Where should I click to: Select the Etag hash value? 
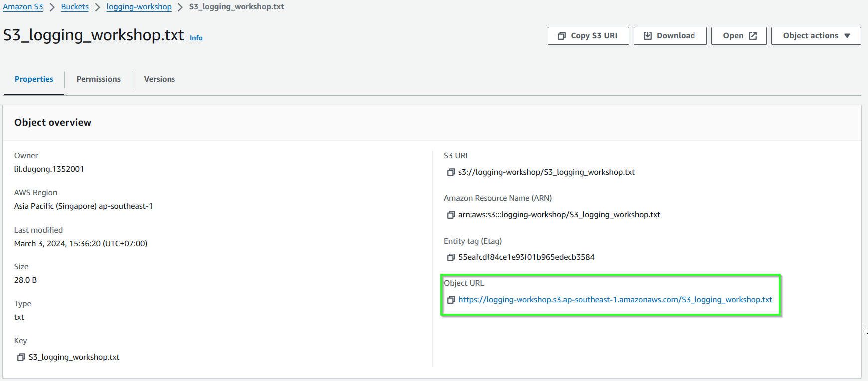(x=526, y=257)
